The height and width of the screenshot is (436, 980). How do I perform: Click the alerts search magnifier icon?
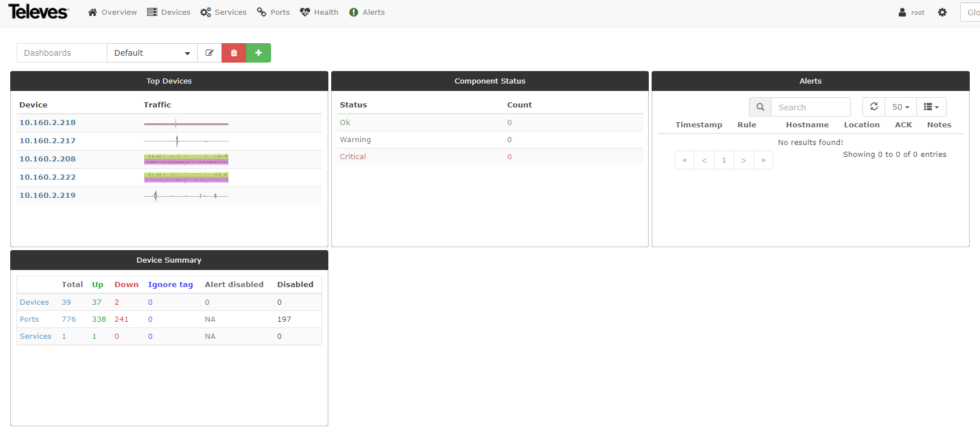(760, 107)
